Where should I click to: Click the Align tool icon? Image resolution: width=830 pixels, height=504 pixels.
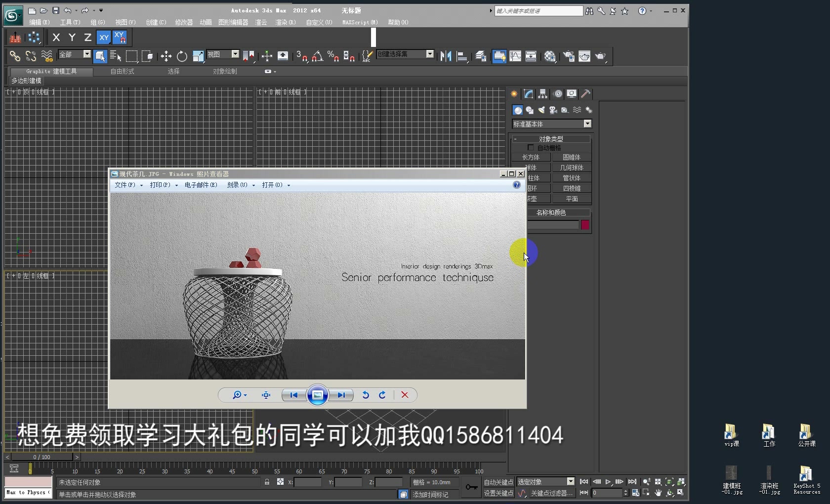[462, 56]
